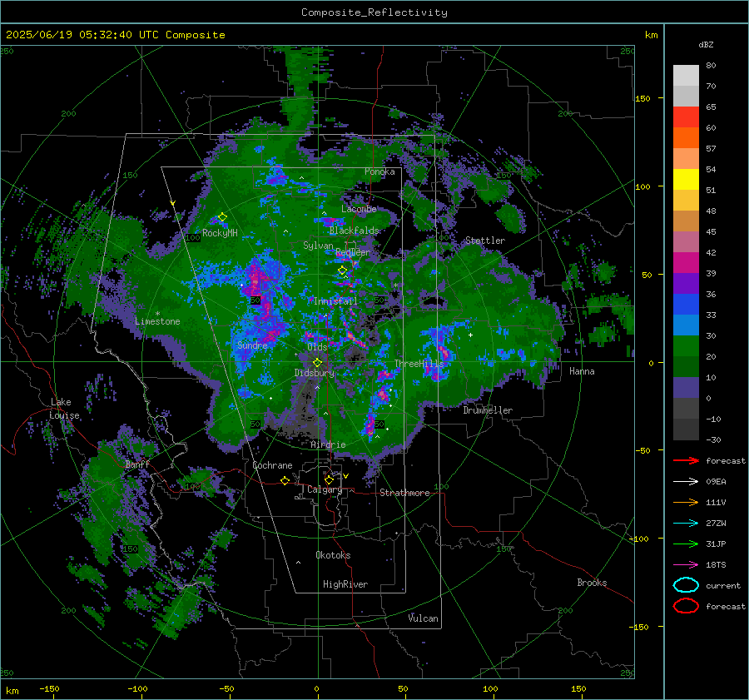The image size is (749, 700).
Task: Select the magenta 42 dBZ swatch
Action: [686, 263]
